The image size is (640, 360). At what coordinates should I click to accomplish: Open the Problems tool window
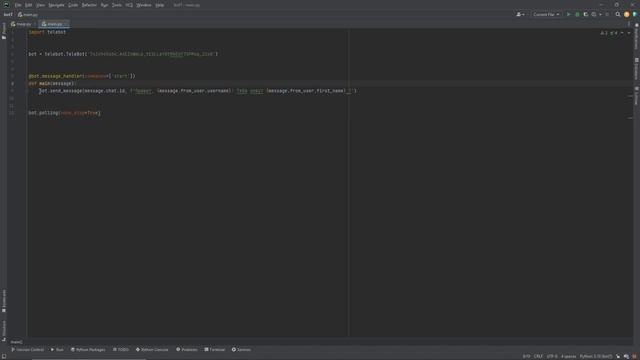187,350
